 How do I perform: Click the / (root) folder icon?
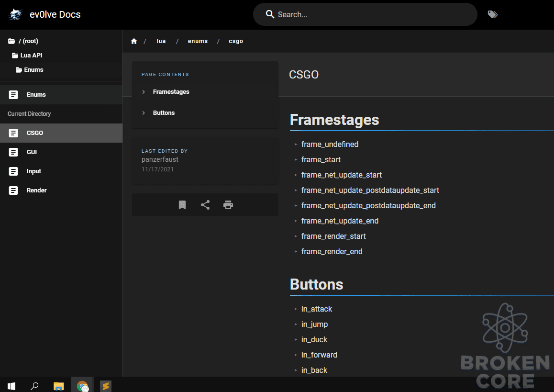point(11,41)
